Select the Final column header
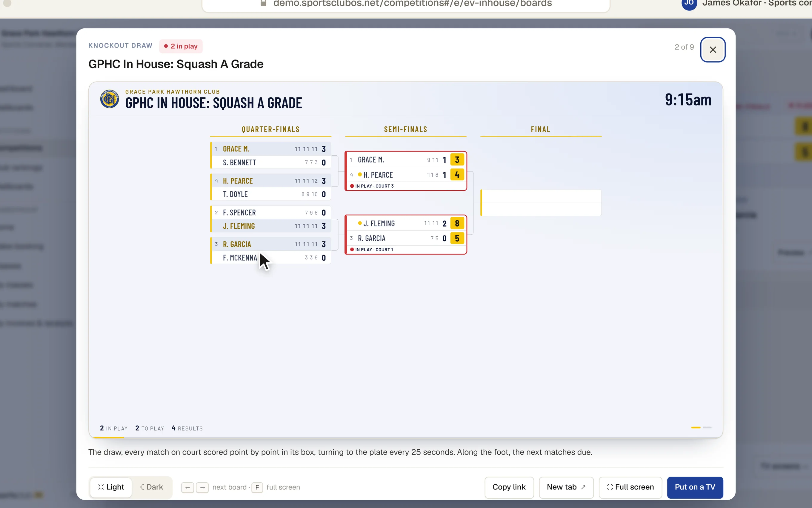 pos(541,129)
